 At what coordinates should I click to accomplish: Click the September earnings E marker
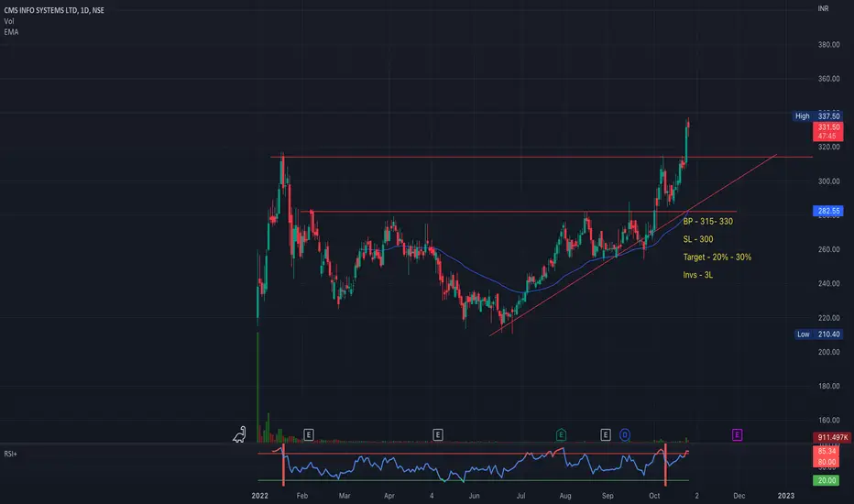[x=605, y=434]
